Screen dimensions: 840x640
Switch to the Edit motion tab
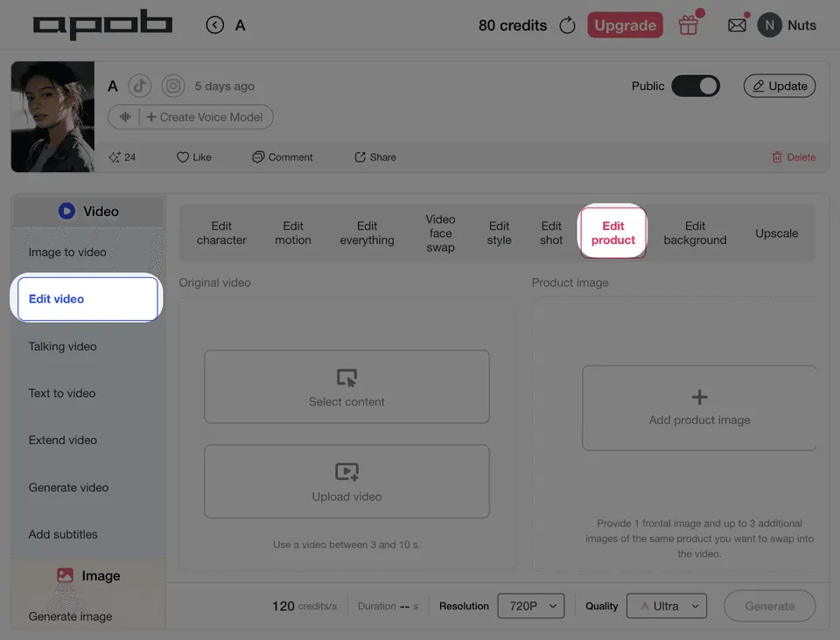click(293, 233)
